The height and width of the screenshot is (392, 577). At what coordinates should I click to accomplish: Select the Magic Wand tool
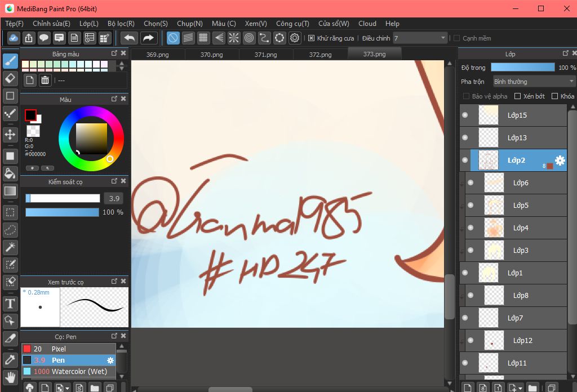tap(10, 247)
